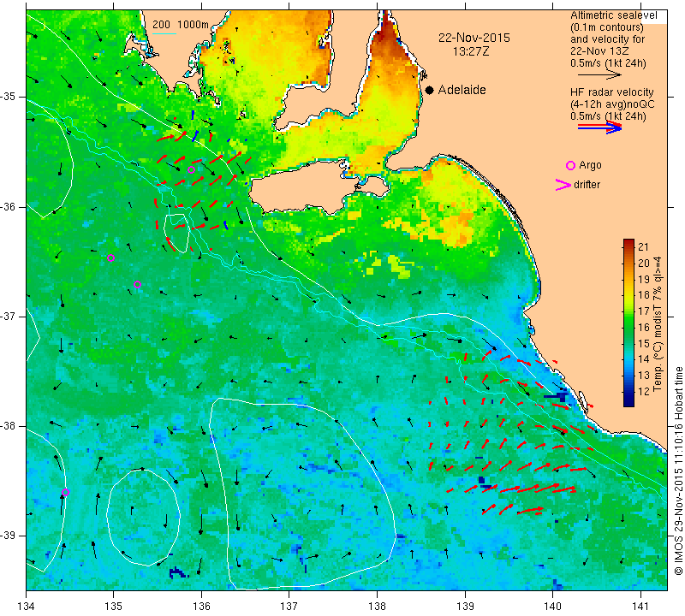Click the -39 latitude axis label
Image resolution: width=685 pixels, height=616 pixels.
coord(9,536)
